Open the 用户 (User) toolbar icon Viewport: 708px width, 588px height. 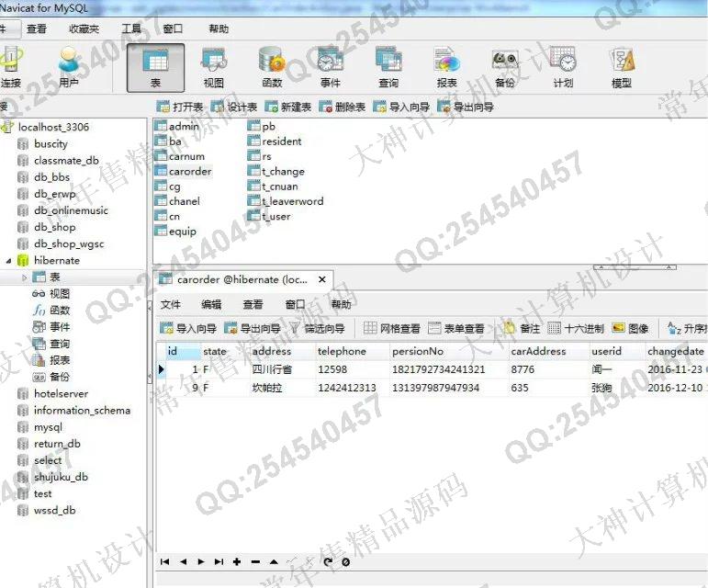69,67
